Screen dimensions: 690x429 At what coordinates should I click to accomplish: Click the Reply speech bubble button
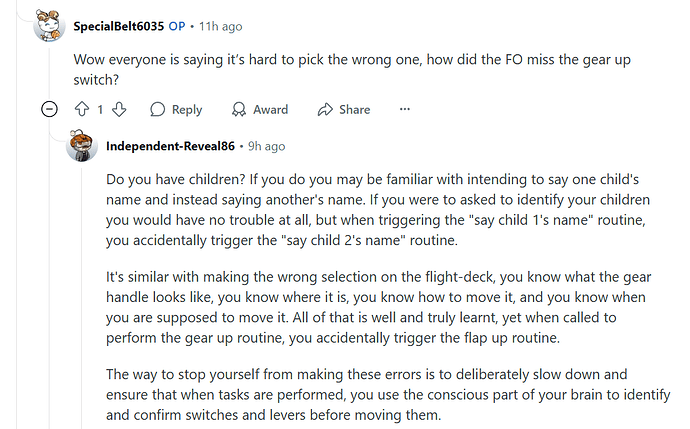coord(176,109)
